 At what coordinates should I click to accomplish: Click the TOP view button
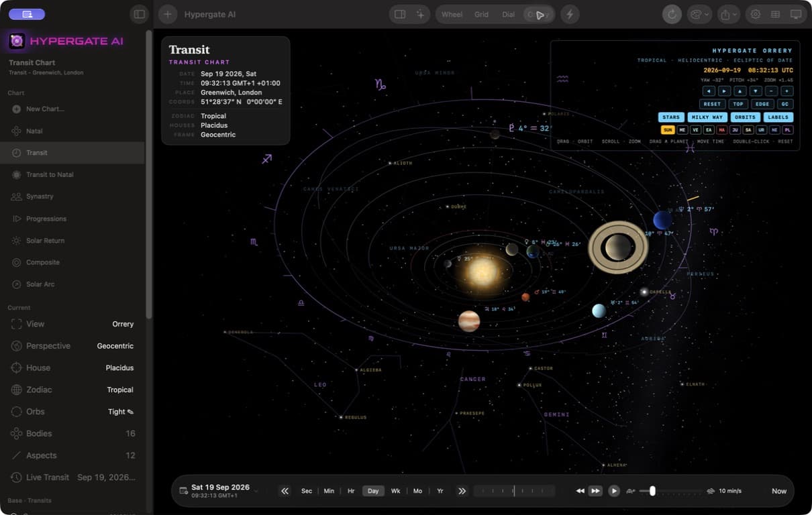tap(738, 104)
